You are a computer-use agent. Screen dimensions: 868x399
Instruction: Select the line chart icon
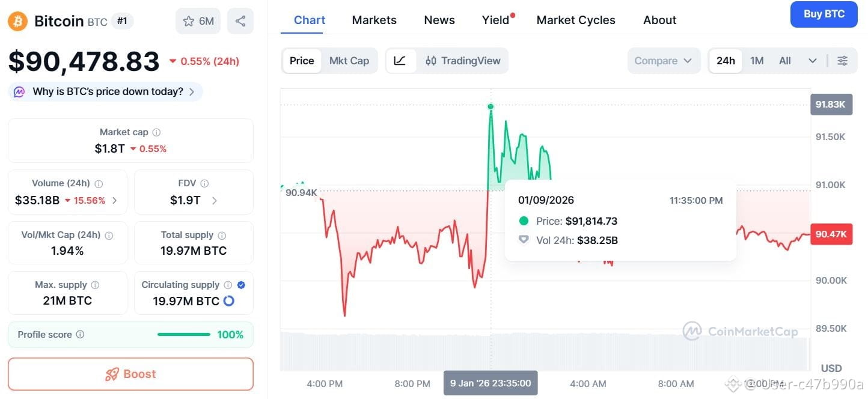coord(400,61)
